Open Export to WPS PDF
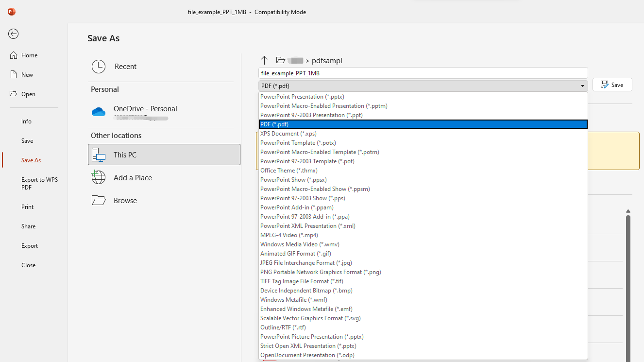 click(x=39, y=183)
